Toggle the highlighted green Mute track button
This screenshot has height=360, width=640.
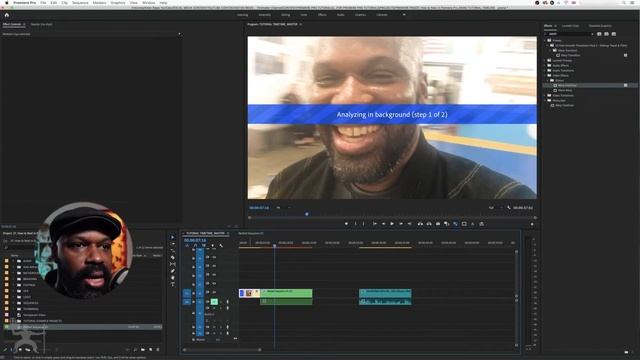[214, 302]
